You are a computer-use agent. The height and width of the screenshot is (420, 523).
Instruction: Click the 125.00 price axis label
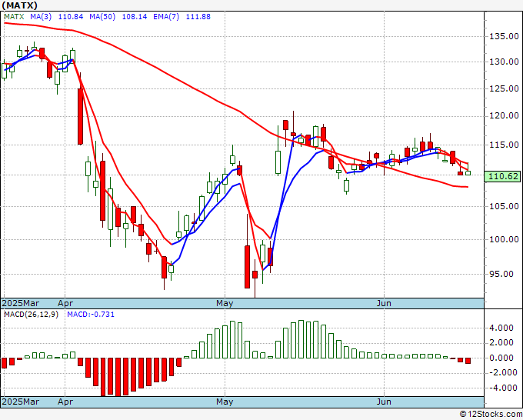point(504,88)
